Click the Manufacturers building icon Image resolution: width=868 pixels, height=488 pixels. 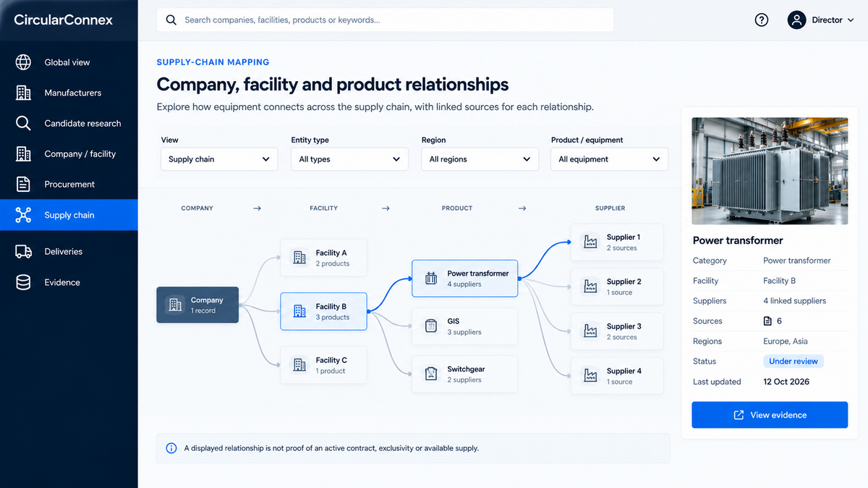[x=23, y=93]
